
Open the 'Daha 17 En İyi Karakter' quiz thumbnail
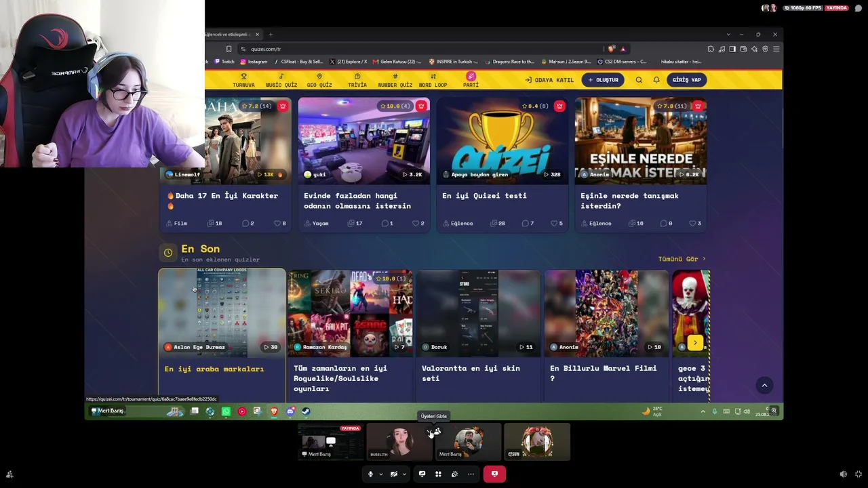(x=248, y=141)
